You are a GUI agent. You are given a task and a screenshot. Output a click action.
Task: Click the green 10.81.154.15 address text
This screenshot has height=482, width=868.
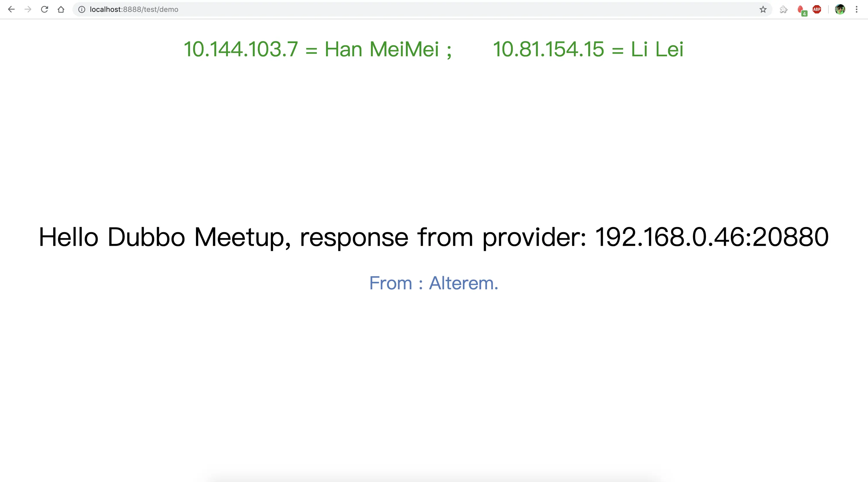(x=549, y=49)
